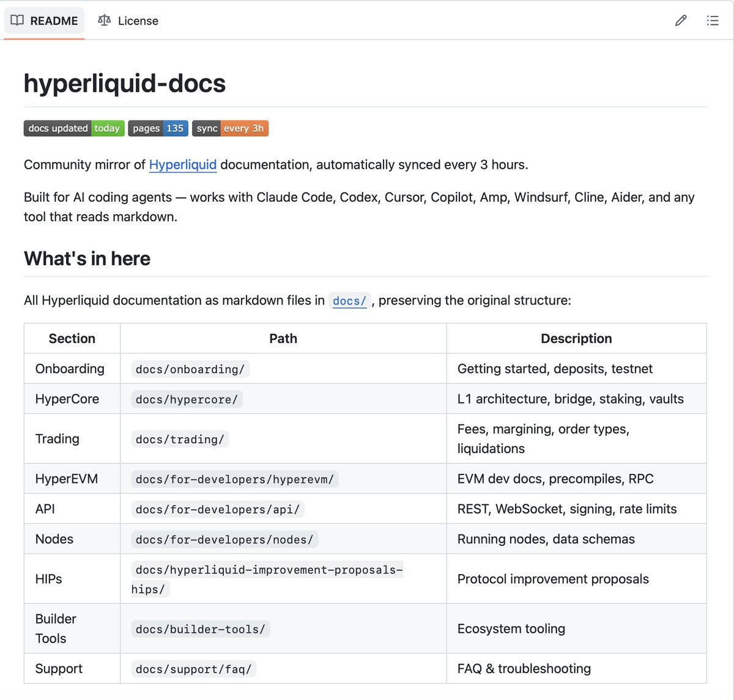Click EVM dev docs, precompiles, RPC
The width and height of the screenshot is (734, 700).
click(555, 479)
